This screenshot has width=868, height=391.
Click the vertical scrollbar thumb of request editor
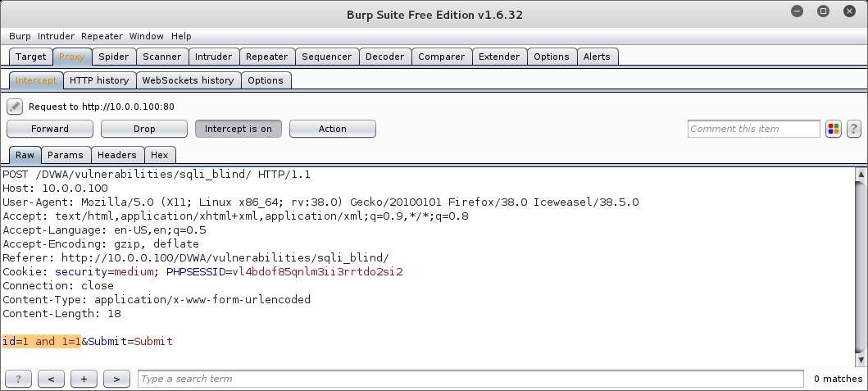click(x=861, y=267)
